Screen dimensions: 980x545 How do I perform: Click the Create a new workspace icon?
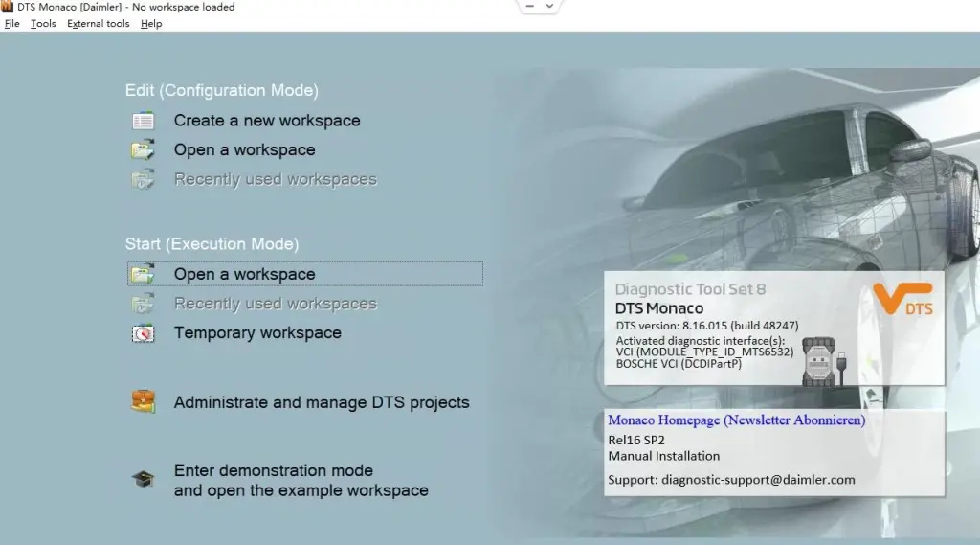144,120
